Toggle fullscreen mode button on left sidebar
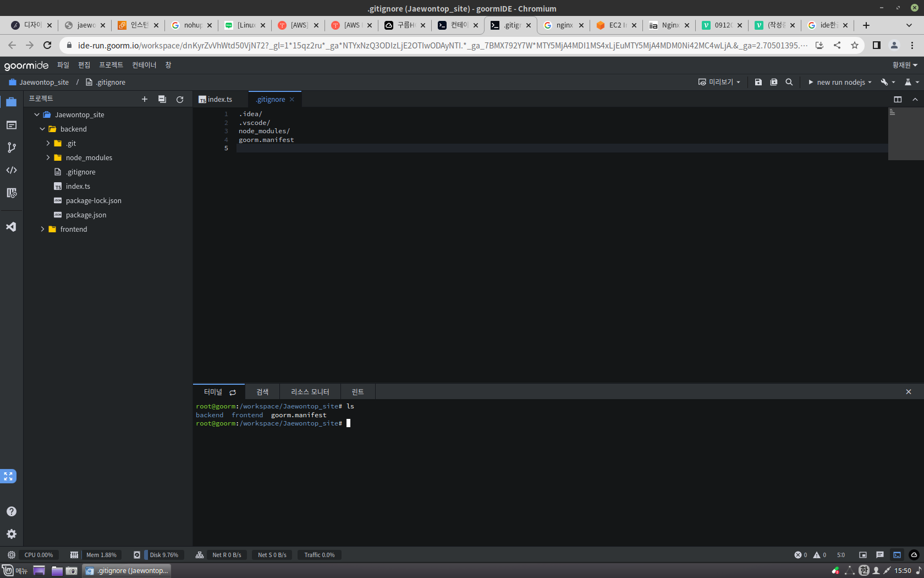Image resolution: width=924 pixels, height=578 pixels. tap(8, 476)
